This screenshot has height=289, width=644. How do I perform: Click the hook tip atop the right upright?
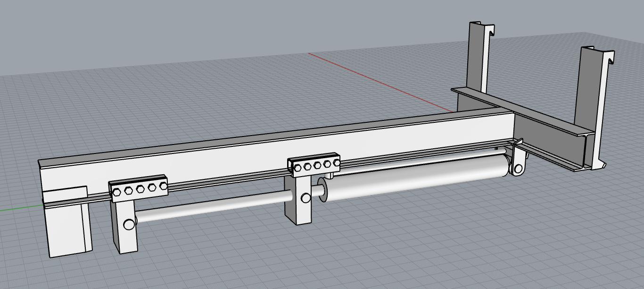point(611,58)
